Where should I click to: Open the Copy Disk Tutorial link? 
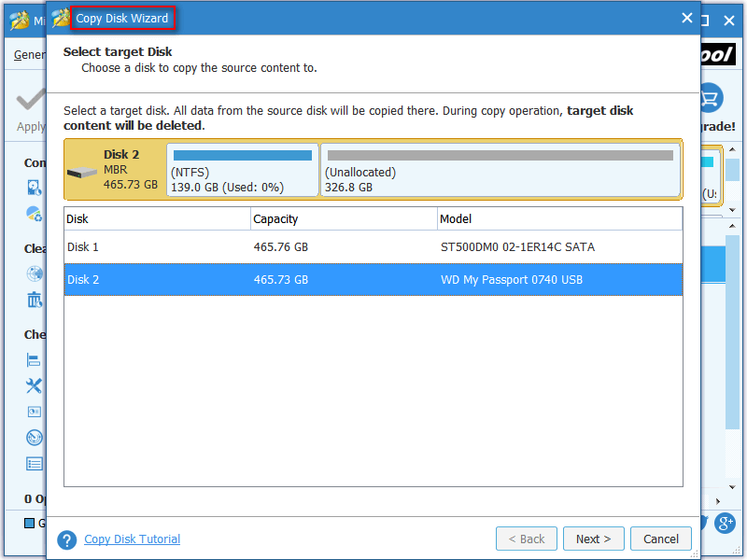pos(132,539)
